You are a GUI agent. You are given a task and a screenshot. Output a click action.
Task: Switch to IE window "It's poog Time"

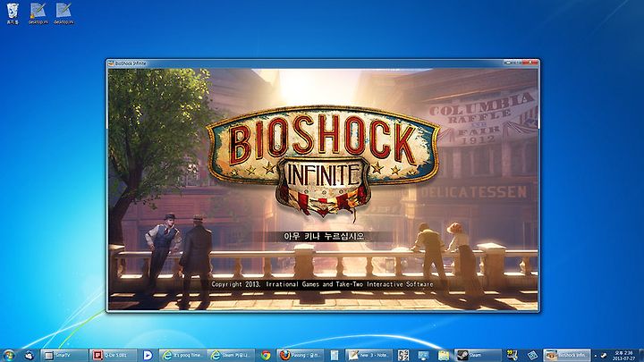tap(182, 355)
